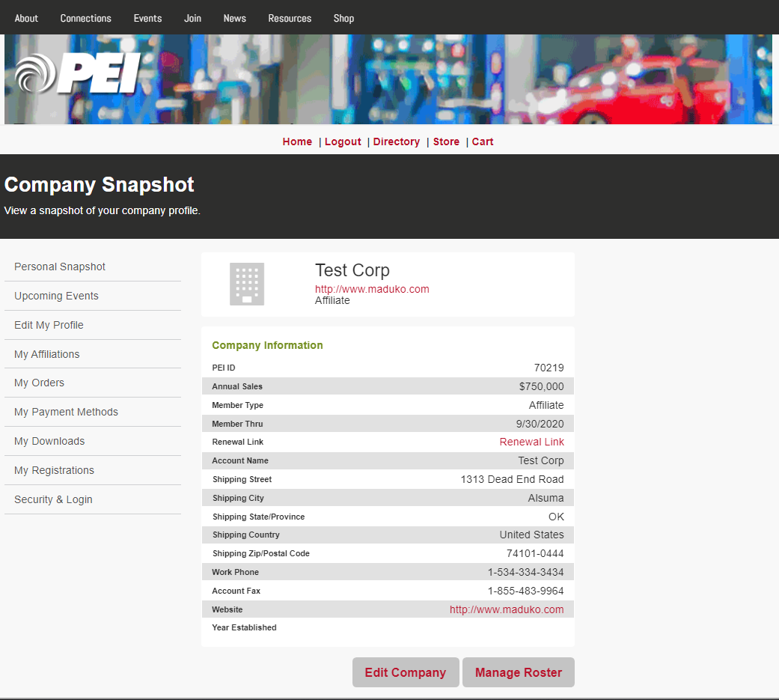Open My Registrations in sidebar

tap(54, 470)
